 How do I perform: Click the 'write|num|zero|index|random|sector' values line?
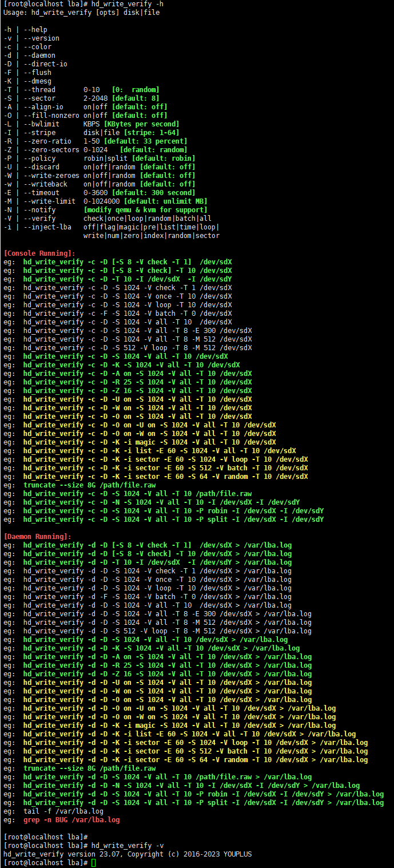coord(152,236)
